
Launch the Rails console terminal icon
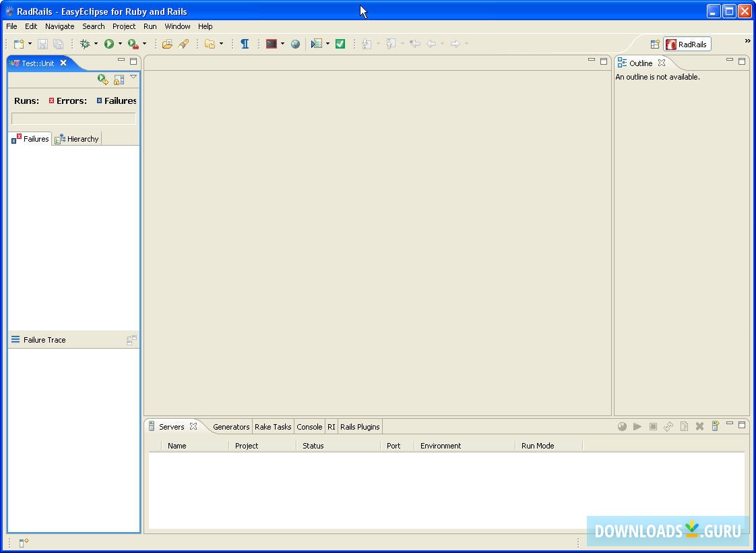pyautogui.click(x=272, y=43)
